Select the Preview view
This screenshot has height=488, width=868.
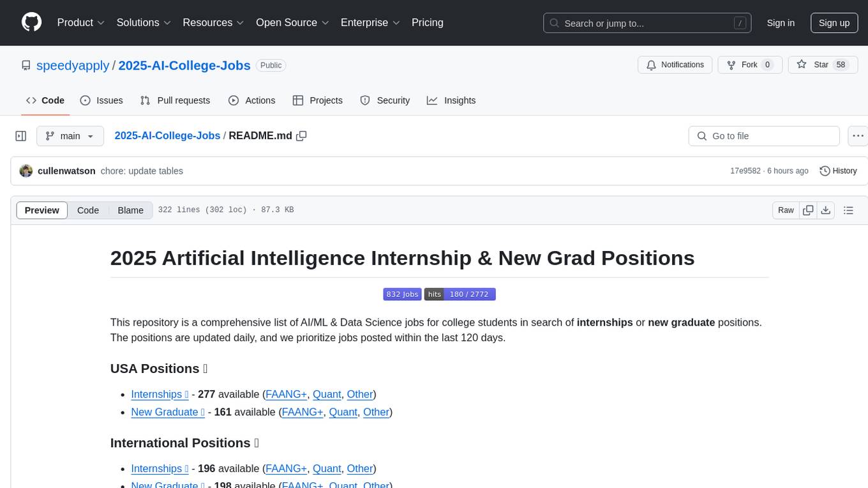(42, 210)
